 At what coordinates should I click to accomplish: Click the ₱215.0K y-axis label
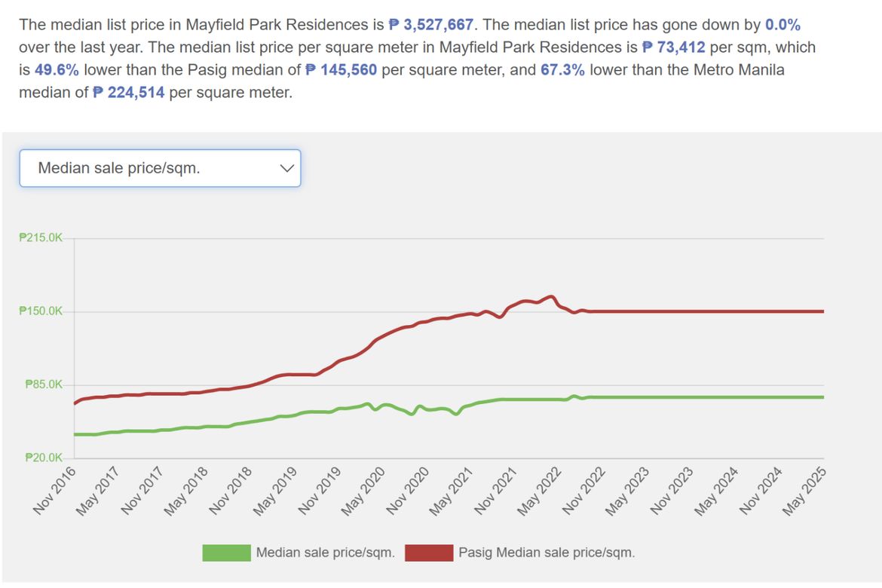[x=41, y=237]
